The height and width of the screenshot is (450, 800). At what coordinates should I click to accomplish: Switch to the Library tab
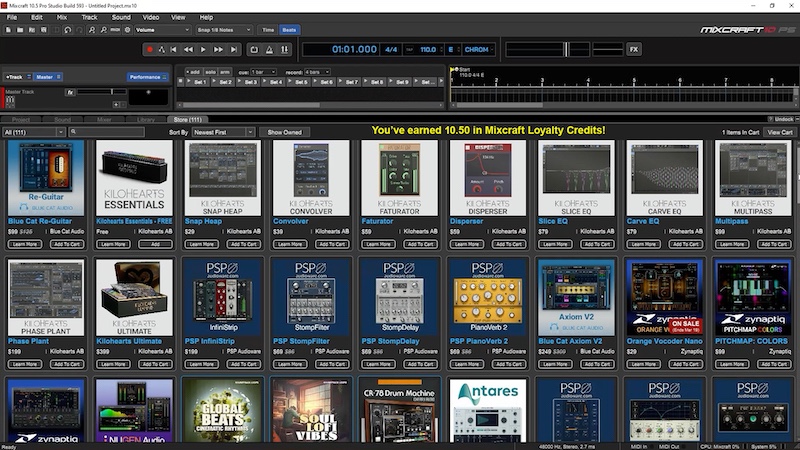tap(146, 119)
